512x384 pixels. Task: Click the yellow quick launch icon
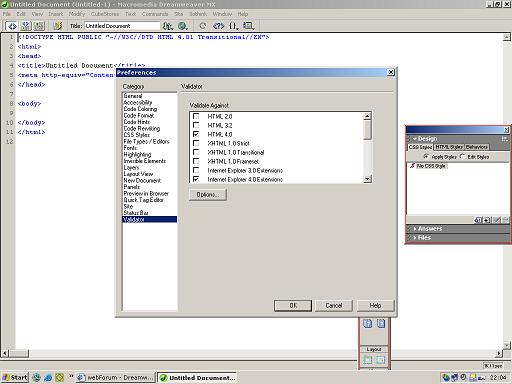60,377
